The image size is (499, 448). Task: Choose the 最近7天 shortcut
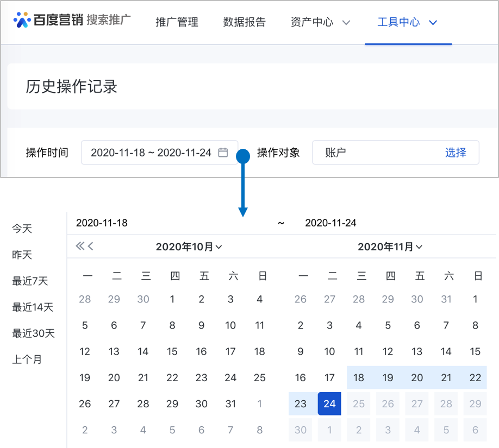[30, 281]
